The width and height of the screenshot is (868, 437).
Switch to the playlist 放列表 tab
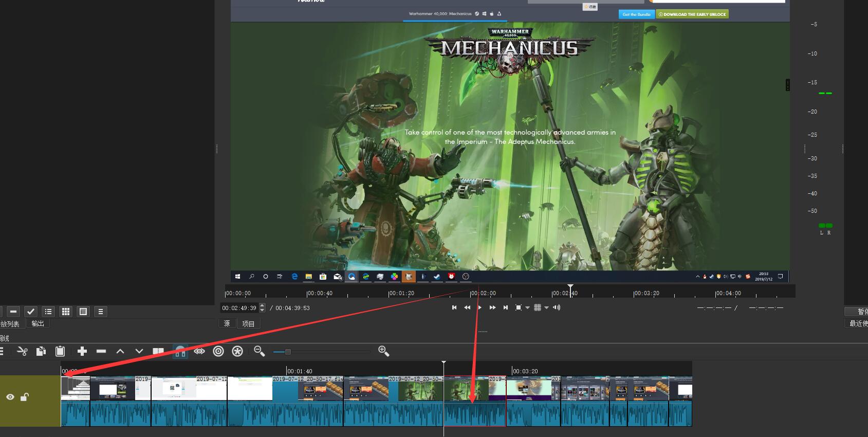click(x=10, y=324)
